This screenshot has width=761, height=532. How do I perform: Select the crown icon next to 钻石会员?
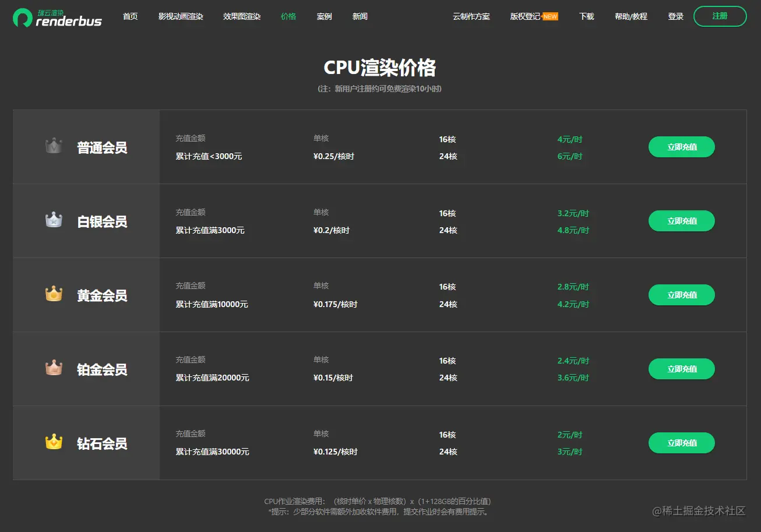click(54, 442)
